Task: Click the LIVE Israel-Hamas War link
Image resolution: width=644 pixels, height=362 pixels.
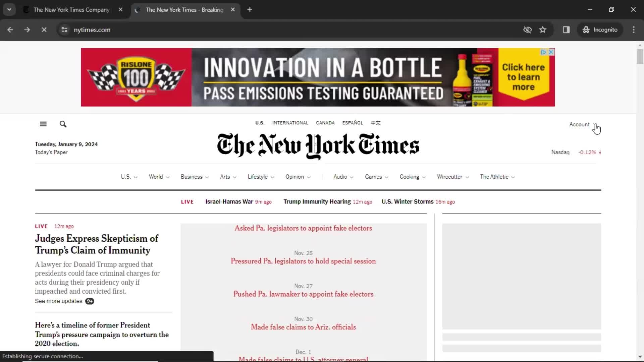Action: click(229, 201)
